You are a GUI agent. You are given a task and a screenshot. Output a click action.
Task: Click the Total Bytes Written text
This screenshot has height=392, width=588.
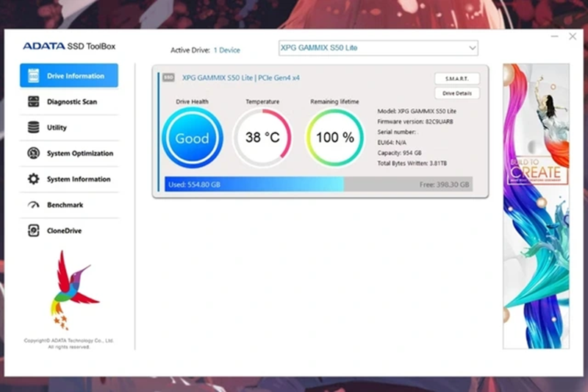pyautogui.click(x=412, y=163)
